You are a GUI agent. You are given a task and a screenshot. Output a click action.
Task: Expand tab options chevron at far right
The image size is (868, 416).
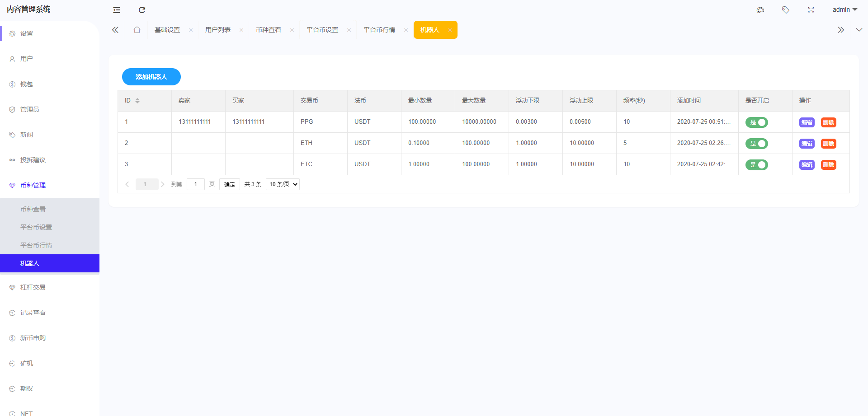click(x=859, y=30)
